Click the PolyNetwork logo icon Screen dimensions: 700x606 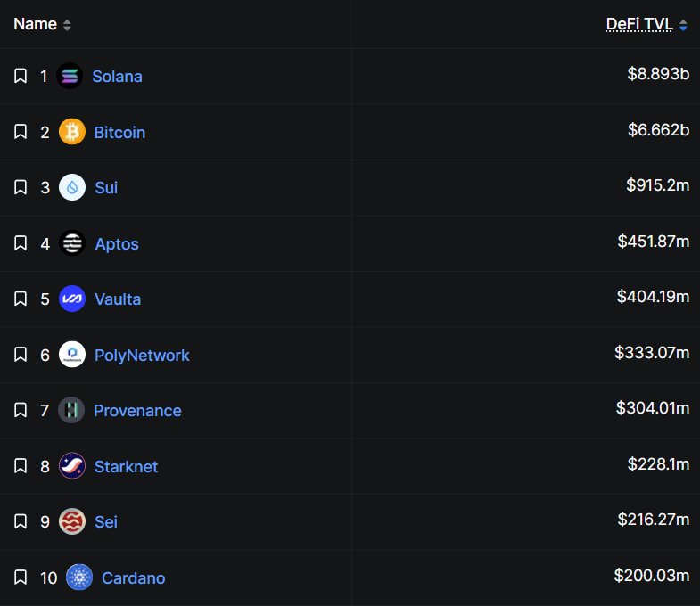point(72,355)
